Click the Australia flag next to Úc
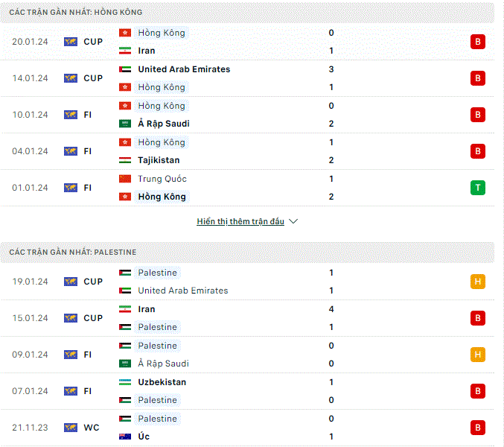 (x=125, y=437)
